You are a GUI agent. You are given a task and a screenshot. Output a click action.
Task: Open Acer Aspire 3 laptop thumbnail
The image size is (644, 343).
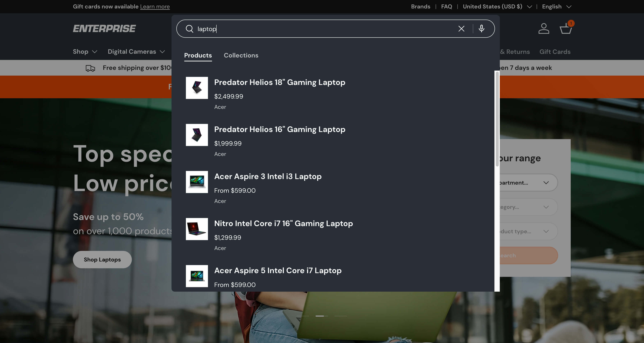197,182
